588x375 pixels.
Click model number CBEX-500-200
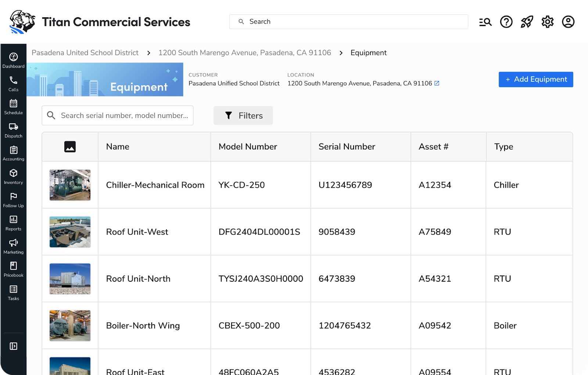click(249, 325)
